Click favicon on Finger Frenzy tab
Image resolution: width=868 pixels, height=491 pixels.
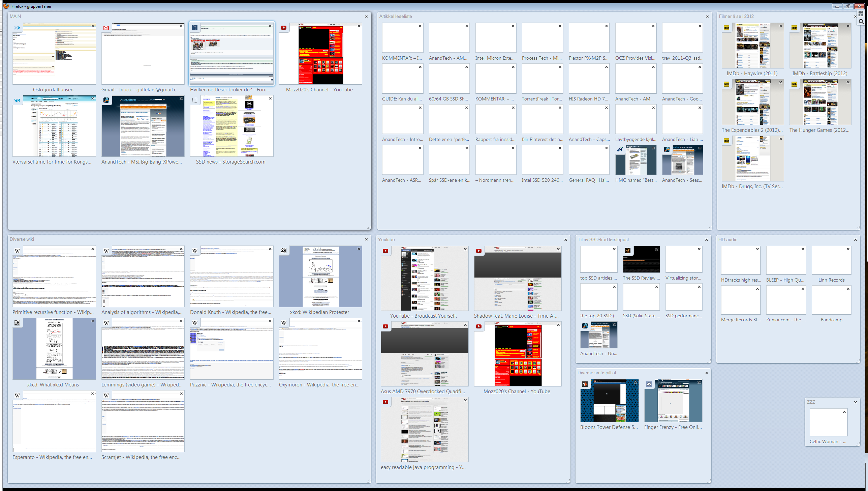649,384
